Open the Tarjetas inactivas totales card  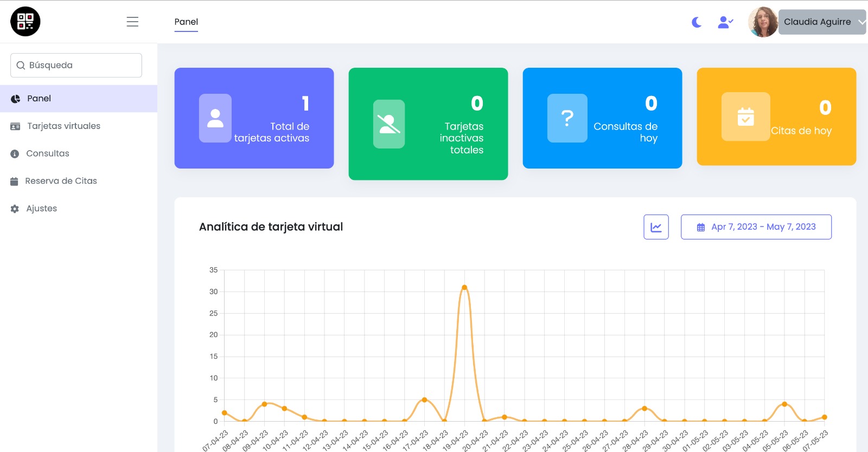point(428,124)
